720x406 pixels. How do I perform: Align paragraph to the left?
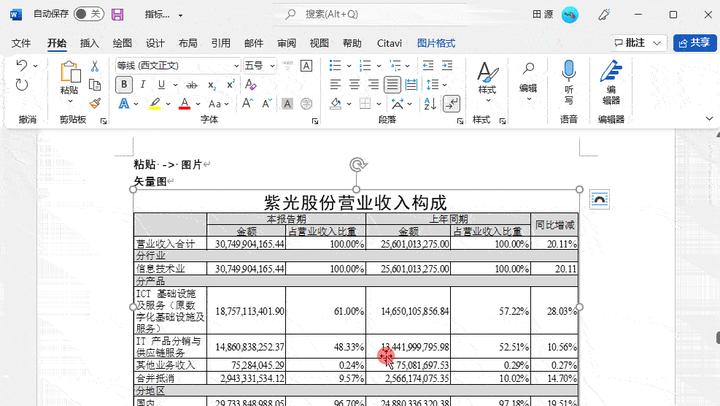[335, 85]
